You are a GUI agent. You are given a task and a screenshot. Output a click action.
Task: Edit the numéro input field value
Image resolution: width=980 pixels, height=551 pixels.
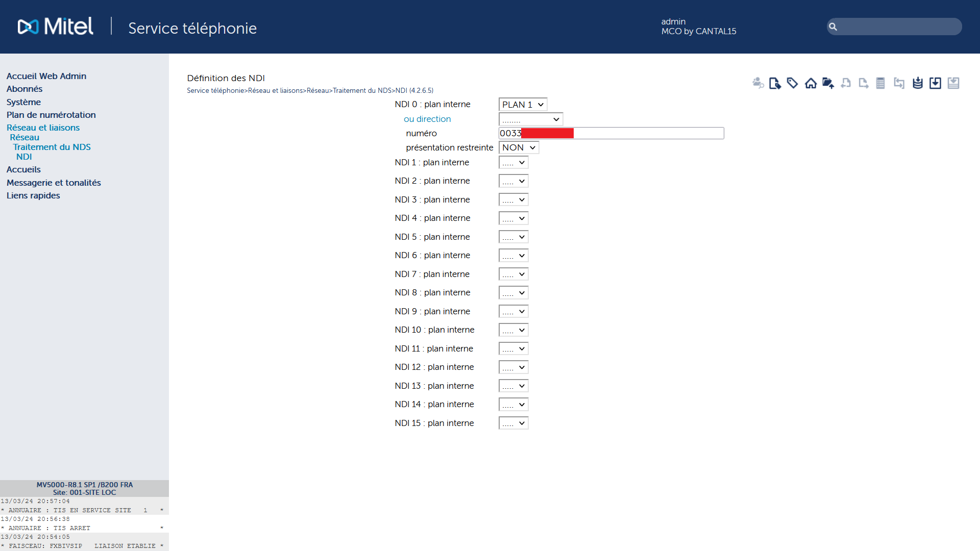coord(611,133)
